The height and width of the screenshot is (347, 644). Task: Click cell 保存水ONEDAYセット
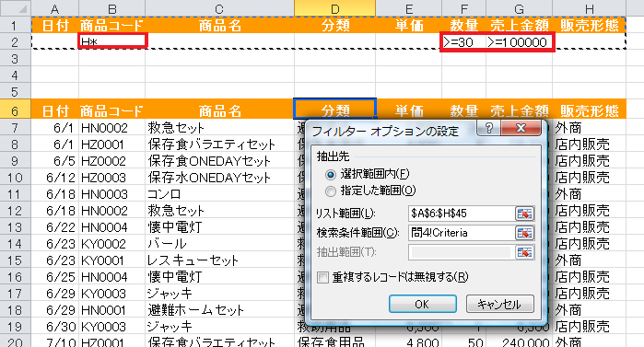[x=219, y=178]
